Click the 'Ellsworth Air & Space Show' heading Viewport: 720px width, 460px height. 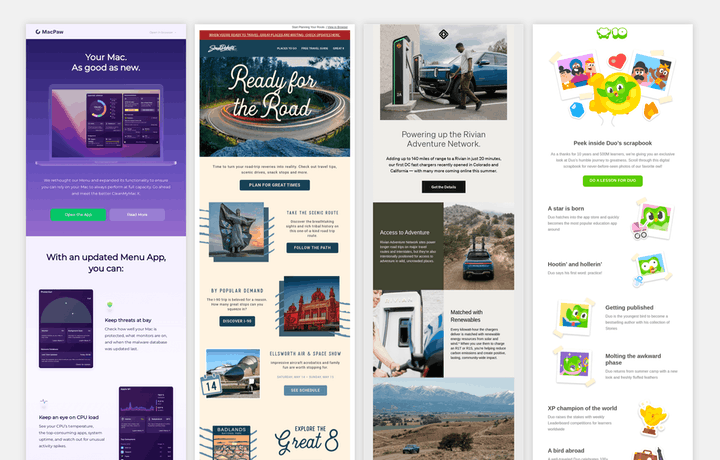click(x=305, y=354)
